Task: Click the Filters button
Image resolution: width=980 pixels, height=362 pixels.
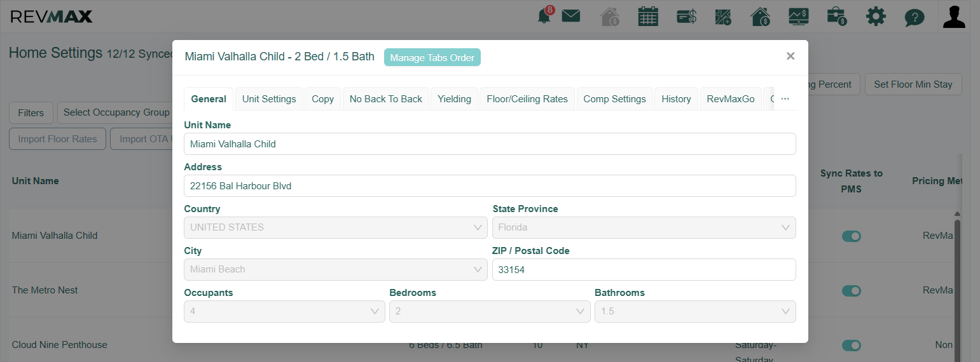Action: point(31,112)
